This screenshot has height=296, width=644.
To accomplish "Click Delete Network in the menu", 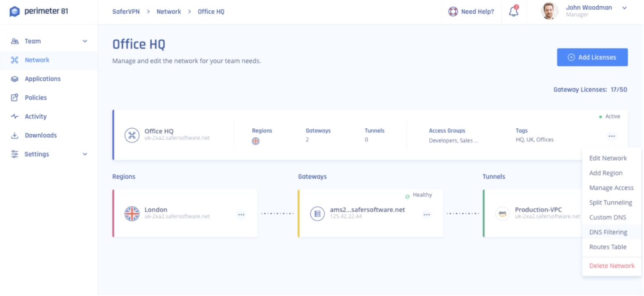I will point(611,265).
